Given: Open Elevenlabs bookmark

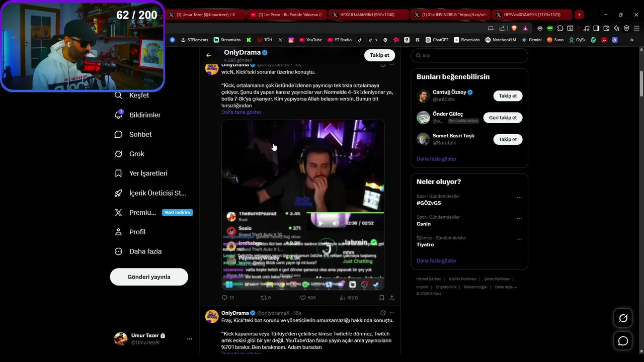Looking at the screenshot, I should [467, 40].
